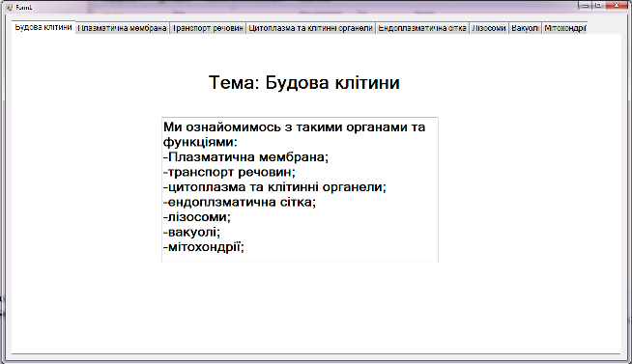Click the Form1 title bar text

24,8
